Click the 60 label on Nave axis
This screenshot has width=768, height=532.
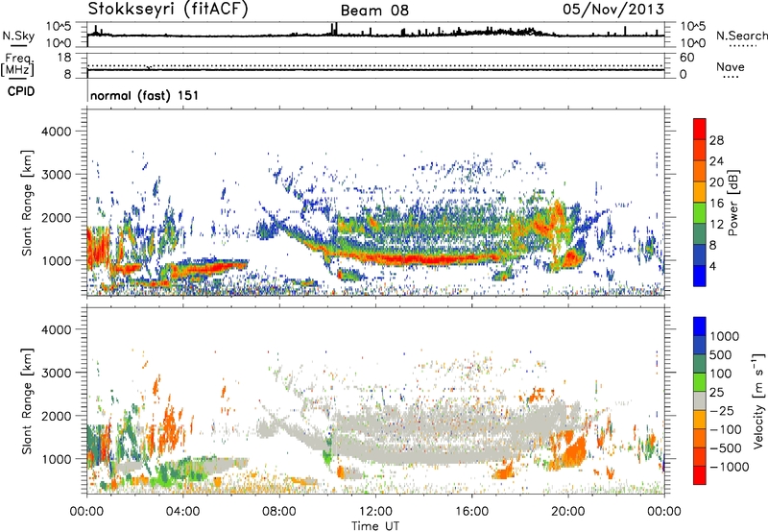point(686,58)
